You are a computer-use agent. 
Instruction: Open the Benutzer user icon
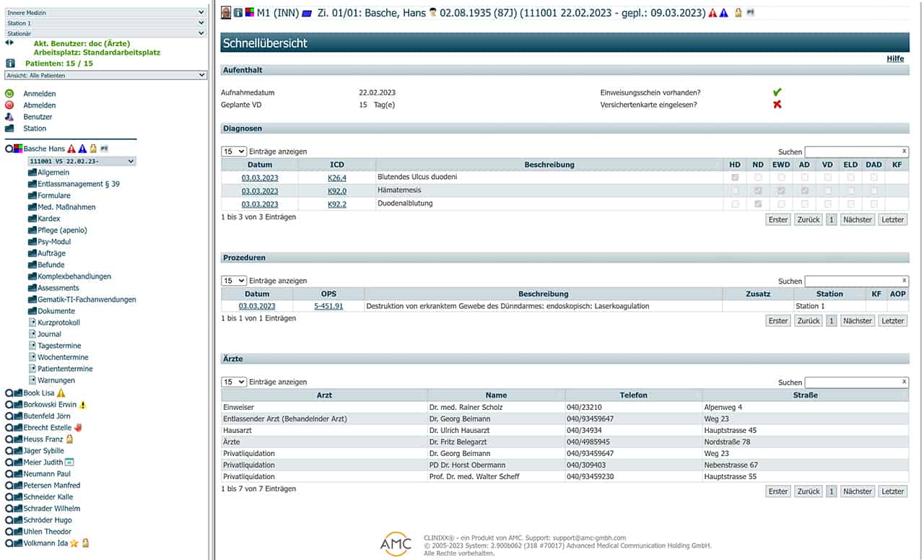9,117
